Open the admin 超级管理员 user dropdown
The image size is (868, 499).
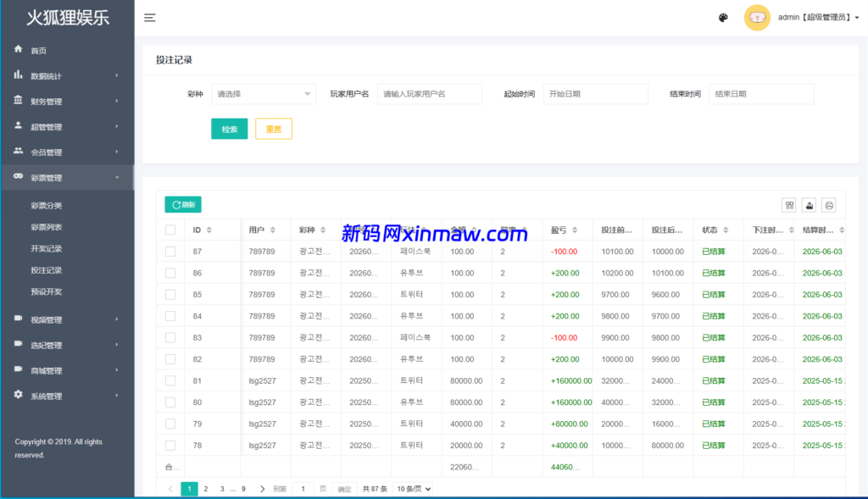coord(818,18)
